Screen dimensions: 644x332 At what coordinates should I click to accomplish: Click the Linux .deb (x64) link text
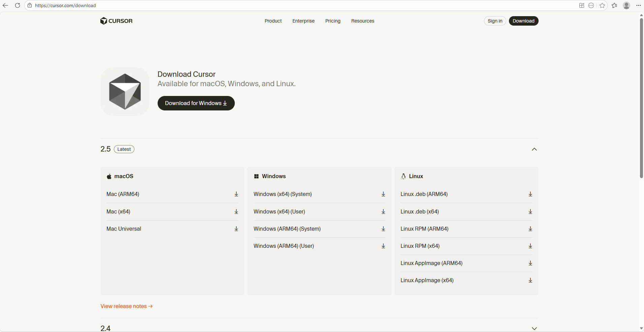pos(420,211)
